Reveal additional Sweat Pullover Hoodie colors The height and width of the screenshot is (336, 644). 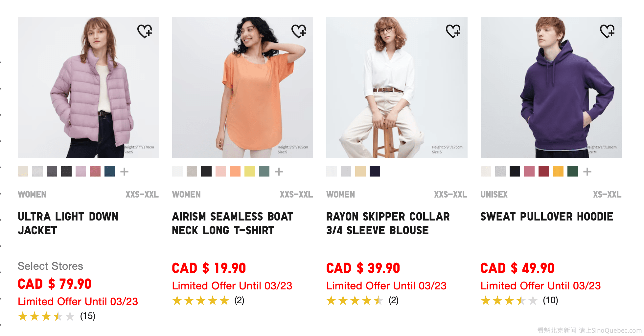[587, 171]
